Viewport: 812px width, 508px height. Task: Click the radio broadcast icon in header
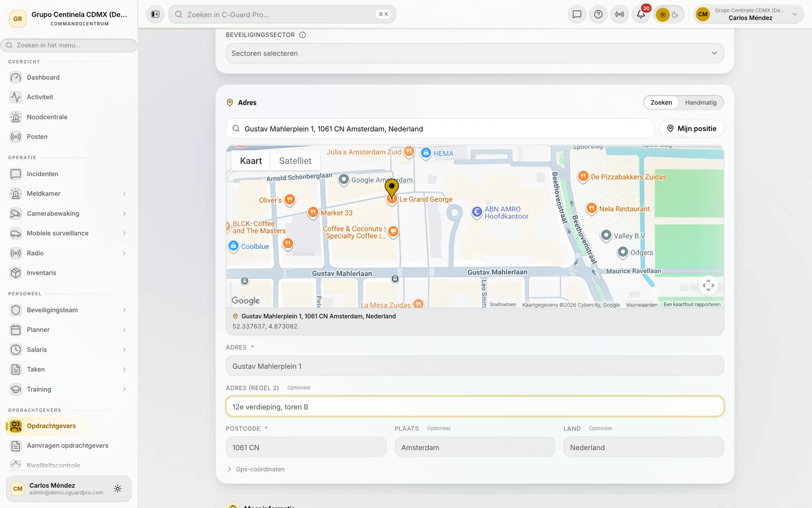pyautogui.click(x=620, y=14)
